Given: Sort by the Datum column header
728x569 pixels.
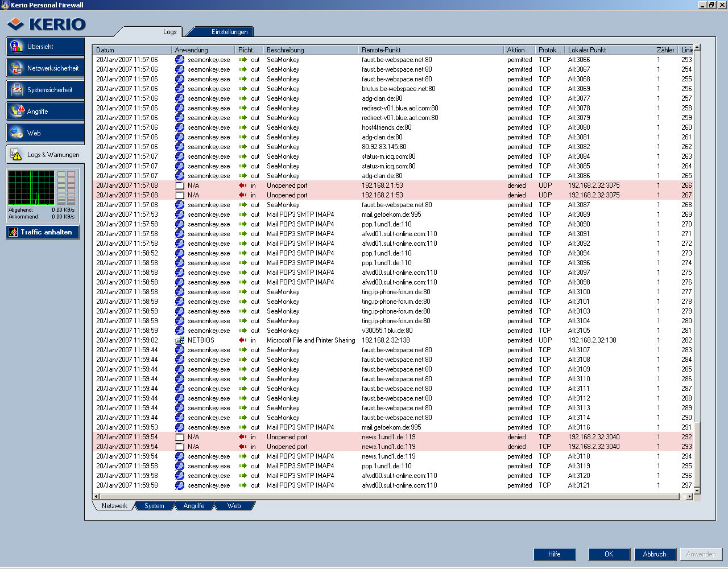Looking at the screenshot, I should (133, 50).
